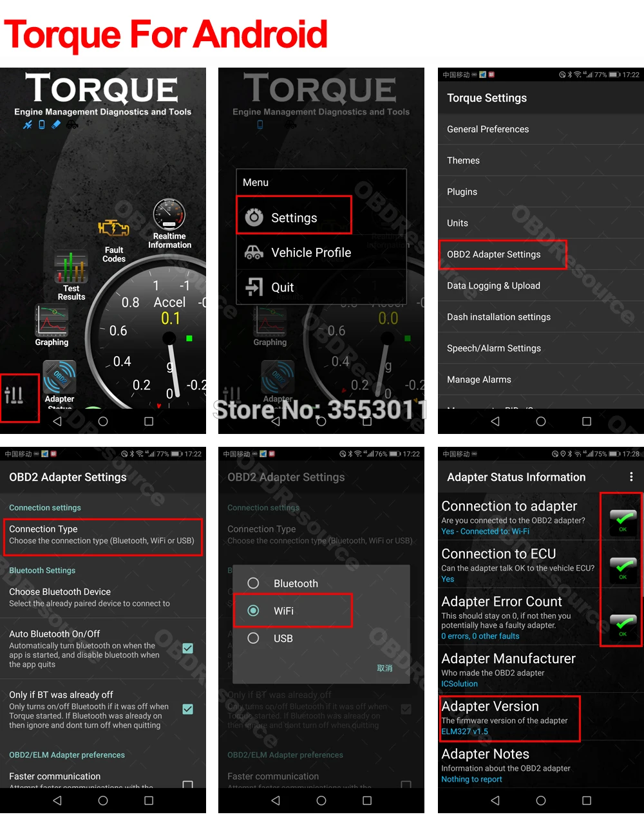Screen dimensions: 644x837
Task: Tap the settings sliders icon on first screen
Action: click(x=14, y=395)
